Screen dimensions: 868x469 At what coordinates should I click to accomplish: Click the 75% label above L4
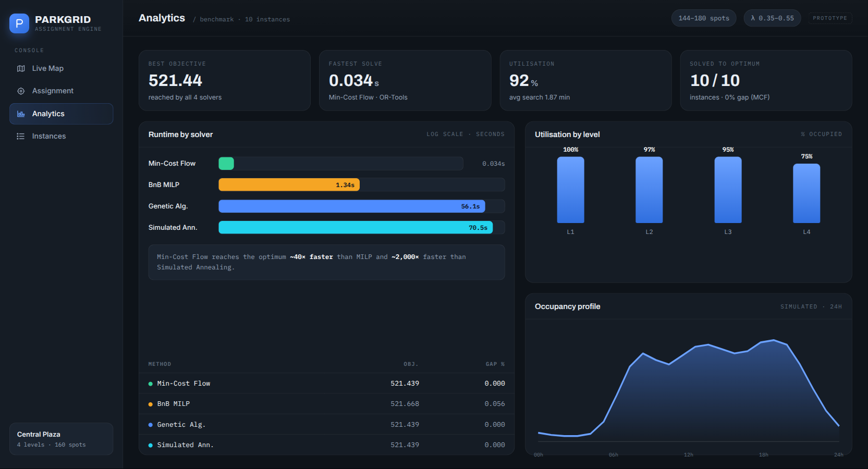806,156
